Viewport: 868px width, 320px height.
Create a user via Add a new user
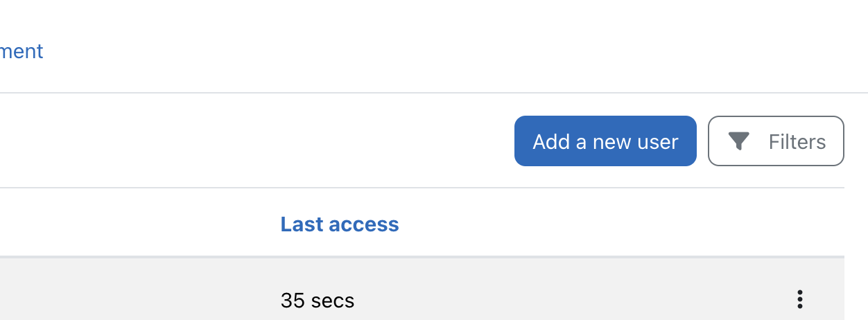605,141
